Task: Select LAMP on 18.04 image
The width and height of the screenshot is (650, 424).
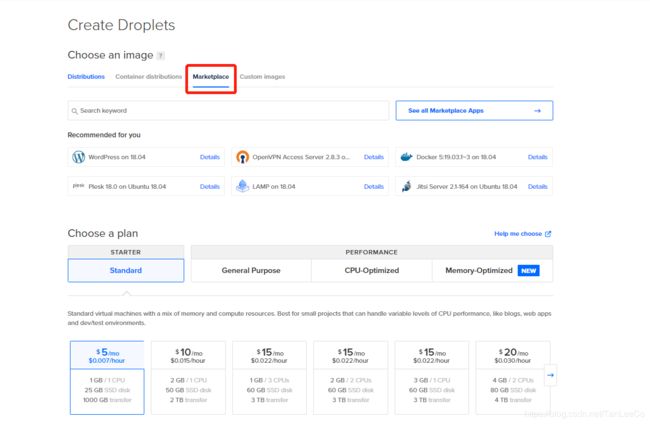Action: click(x=310, y=187)
